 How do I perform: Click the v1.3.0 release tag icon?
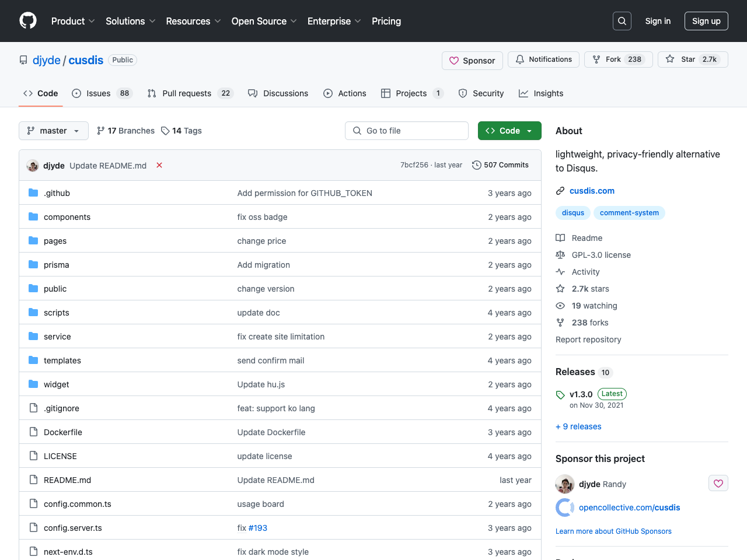point(560,394)
